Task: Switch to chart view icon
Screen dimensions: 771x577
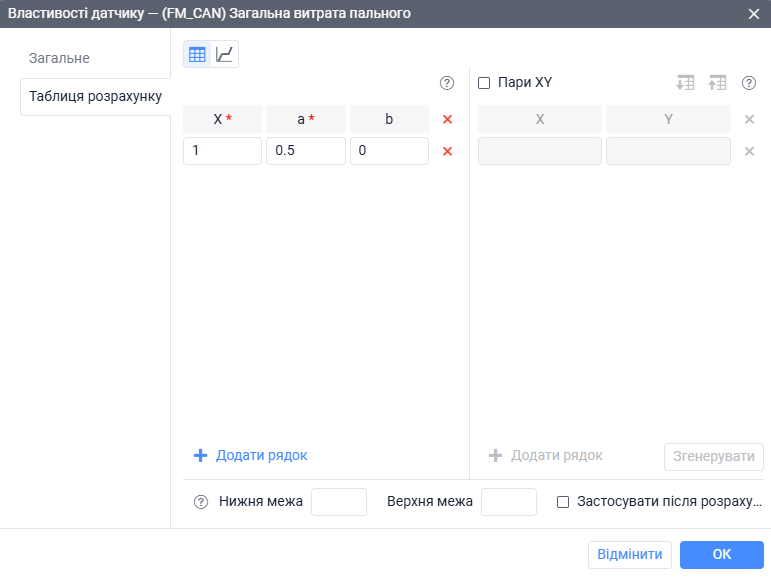Action: click(x=224, y=54)
